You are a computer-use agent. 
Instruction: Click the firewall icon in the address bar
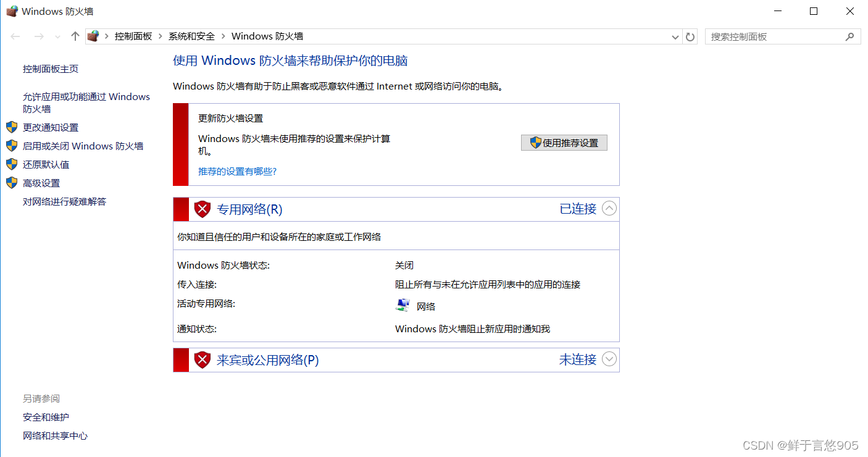tap(93, 36)
